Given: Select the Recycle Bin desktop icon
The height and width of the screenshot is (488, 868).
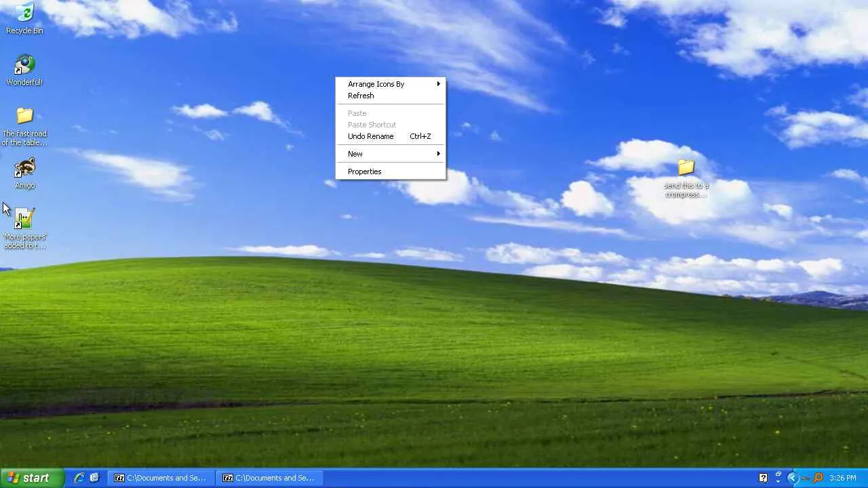Looking at the screenshot, I should pos(24,18).
